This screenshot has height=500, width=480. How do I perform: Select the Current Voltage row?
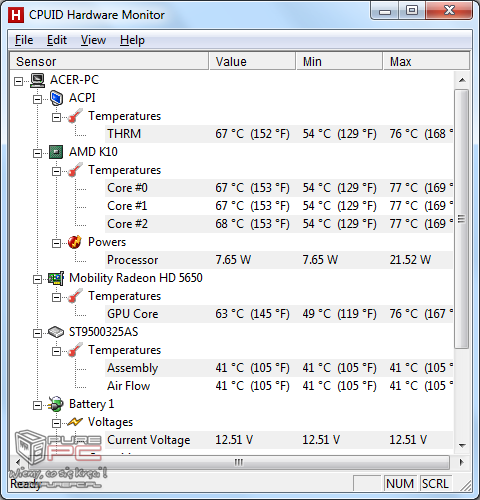279,440
